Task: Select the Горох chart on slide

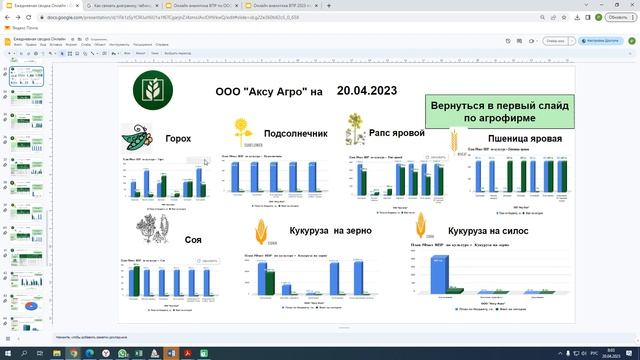Action: click(x=166, y=184)
